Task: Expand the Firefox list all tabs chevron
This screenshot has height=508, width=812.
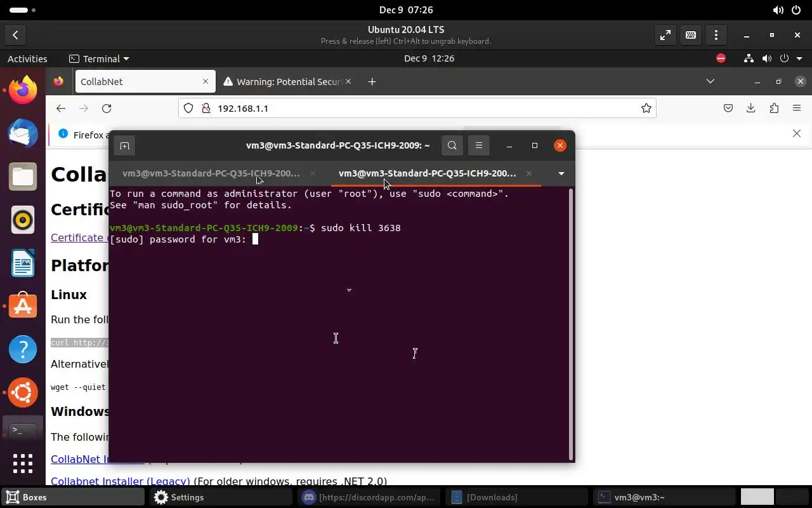Action: pyautogui.click(x=710, y=81)
